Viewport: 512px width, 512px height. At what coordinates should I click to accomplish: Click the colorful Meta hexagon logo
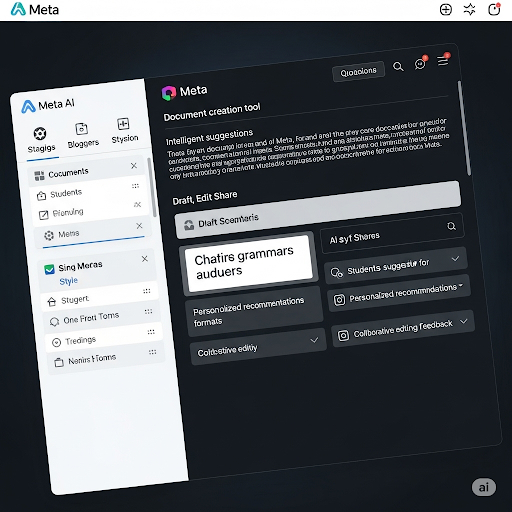[x=169, y=93]
